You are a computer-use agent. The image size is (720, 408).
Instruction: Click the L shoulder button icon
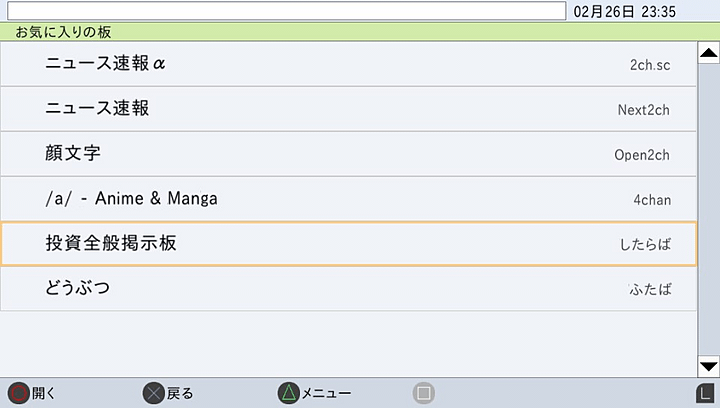[x=704, y=393]
